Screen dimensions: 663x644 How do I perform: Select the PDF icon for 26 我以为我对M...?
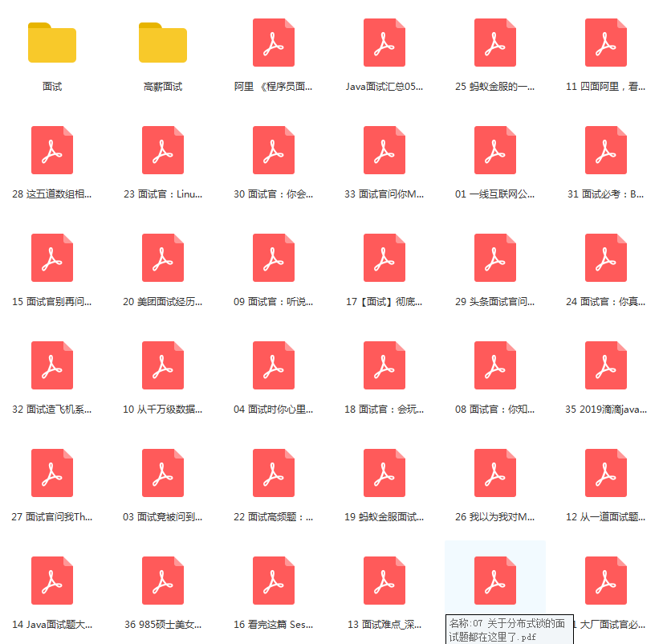[495, 473]
